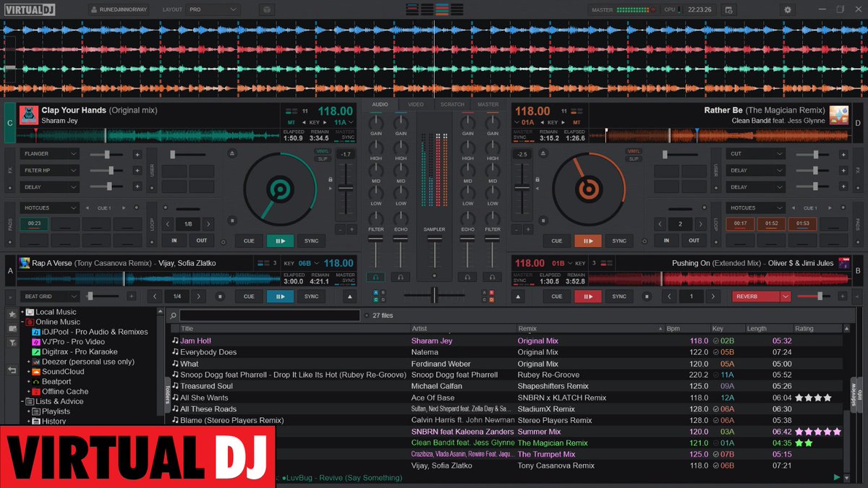Viewport: 868px width, 488px height.
Task: Click the search magnifier icon
Action: pyautogui.click(x=173, y=316)
